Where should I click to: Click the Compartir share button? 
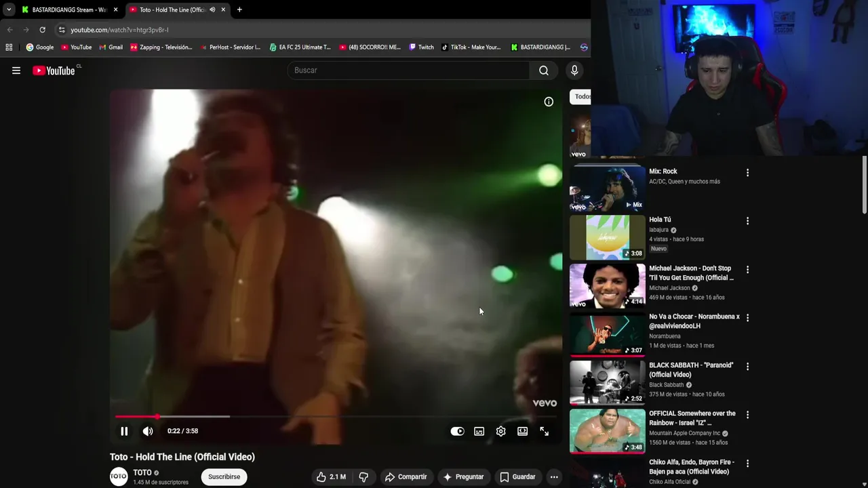tap(406, 476)
